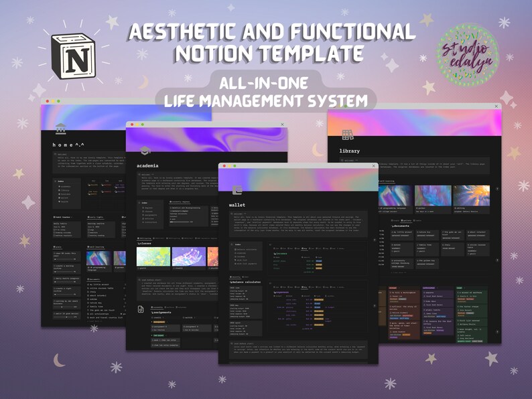Click the assignments document icon in academia window
This screenshot has height=399, width=532.
pos(141,309)
